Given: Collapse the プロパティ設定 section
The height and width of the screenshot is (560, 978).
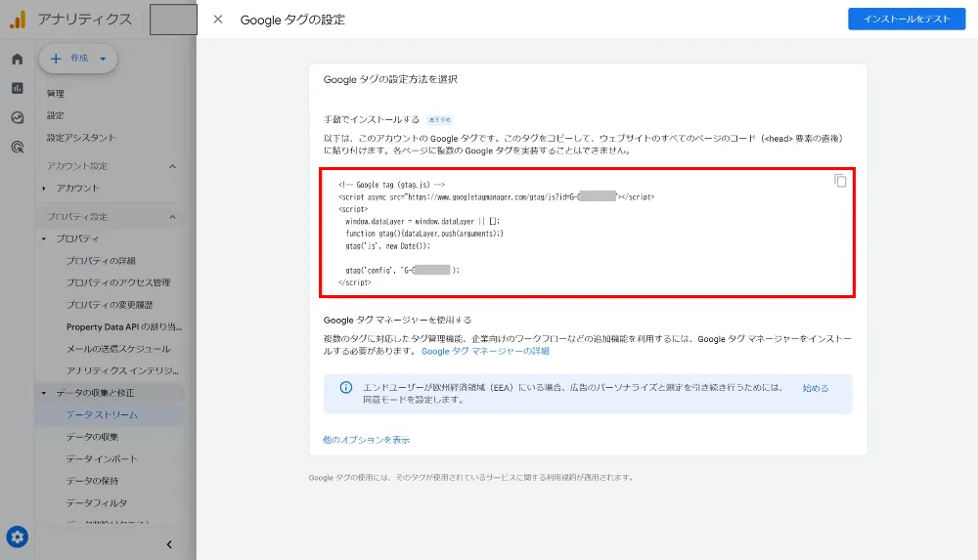Looking at the screenshot, I should coord(172,217).
